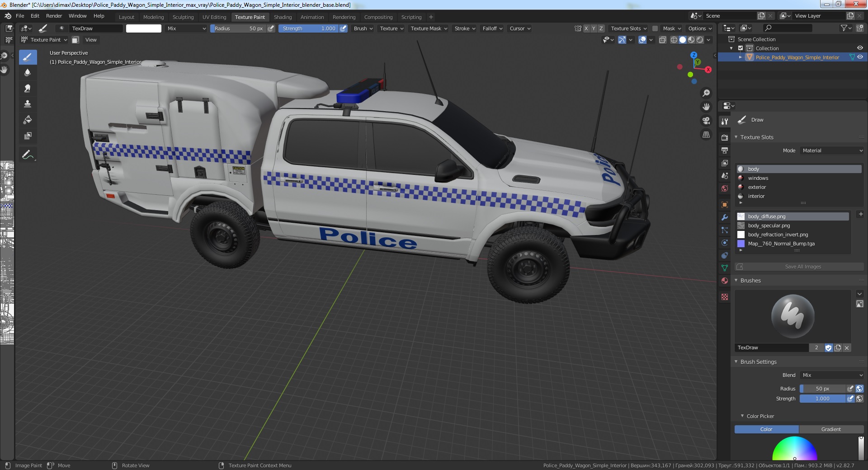Screen dimensions: 868x470
Task: Open the File menu
Action: pyautogui.click(x=20, y=16)
